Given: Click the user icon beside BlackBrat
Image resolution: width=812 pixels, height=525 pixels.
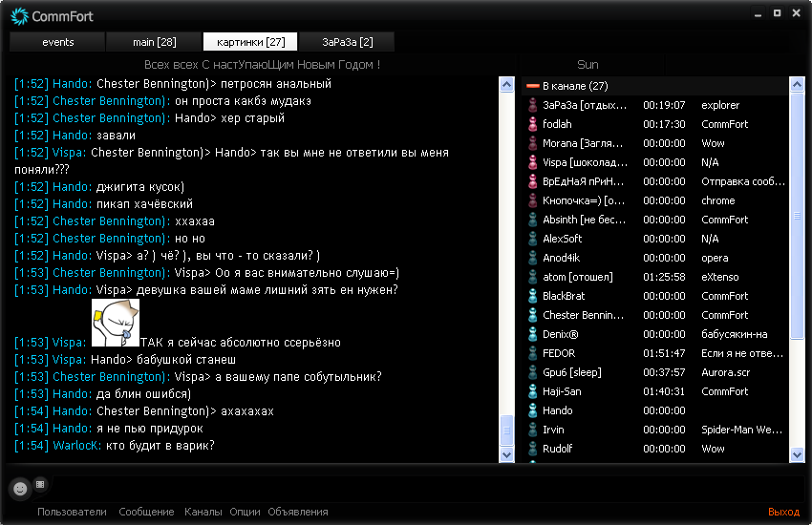Looking at the screenshot, I should tap(533, 296).
